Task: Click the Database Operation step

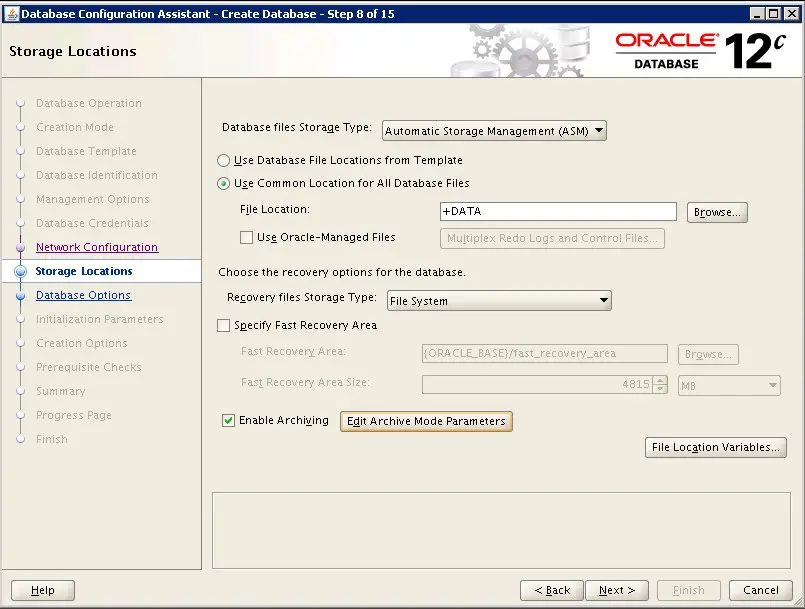Action: pyautogui.click(x=89, y=103)
